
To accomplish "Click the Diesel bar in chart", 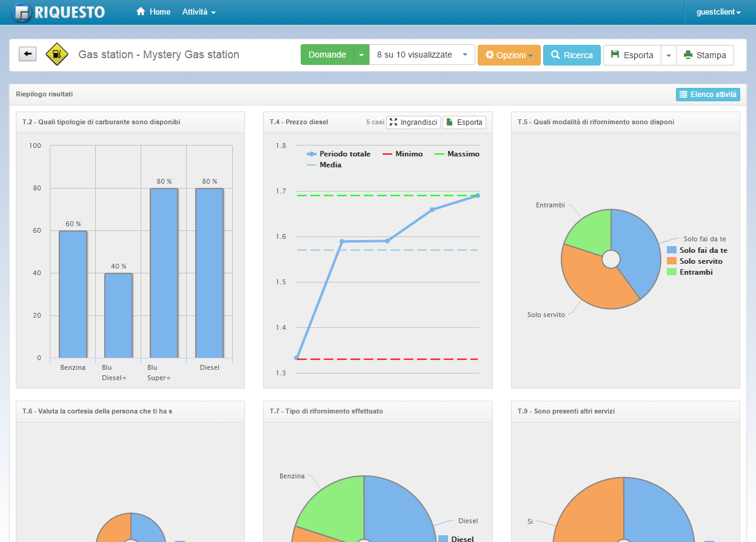I will pos(209,273).
